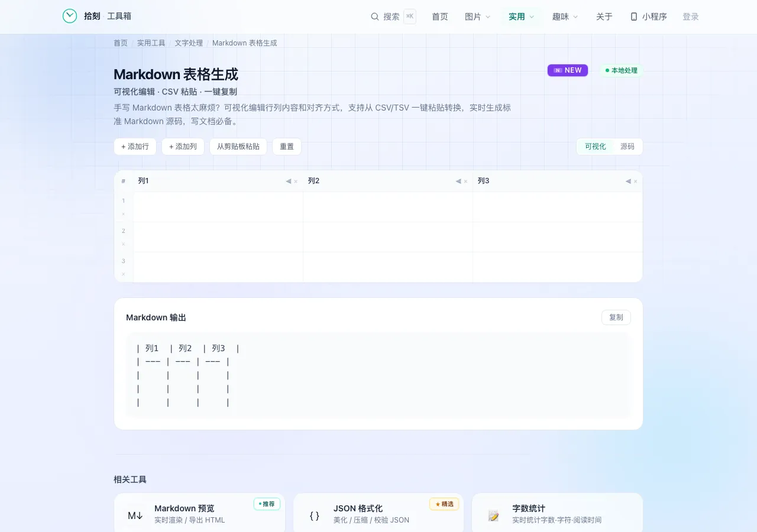
Task: Click the { } JSON 格式化 icon
Action: tap(315, 515)
